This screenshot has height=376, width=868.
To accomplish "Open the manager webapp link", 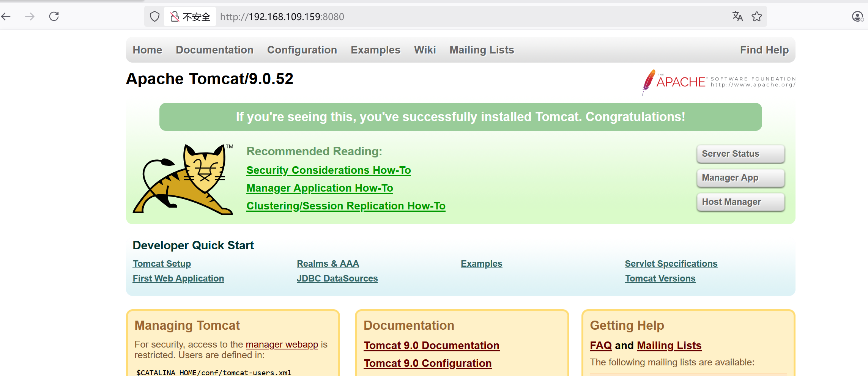I will 282,345.
